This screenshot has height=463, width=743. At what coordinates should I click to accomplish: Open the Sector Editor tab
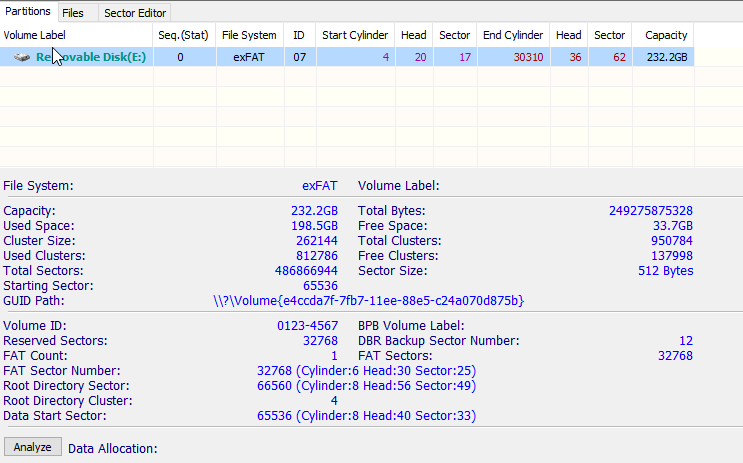pyautogui.click(x=136, y=13)
